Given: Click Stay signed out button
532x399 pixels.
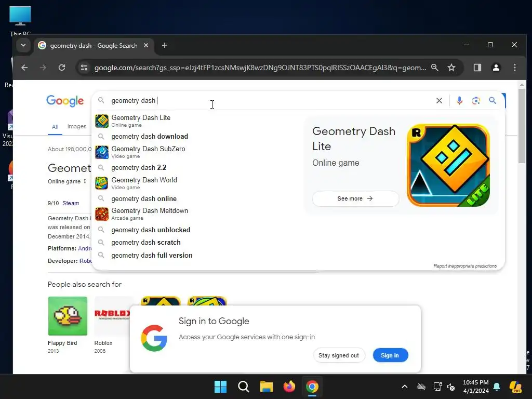Looking at the screenshot, I should pos(339,355).
